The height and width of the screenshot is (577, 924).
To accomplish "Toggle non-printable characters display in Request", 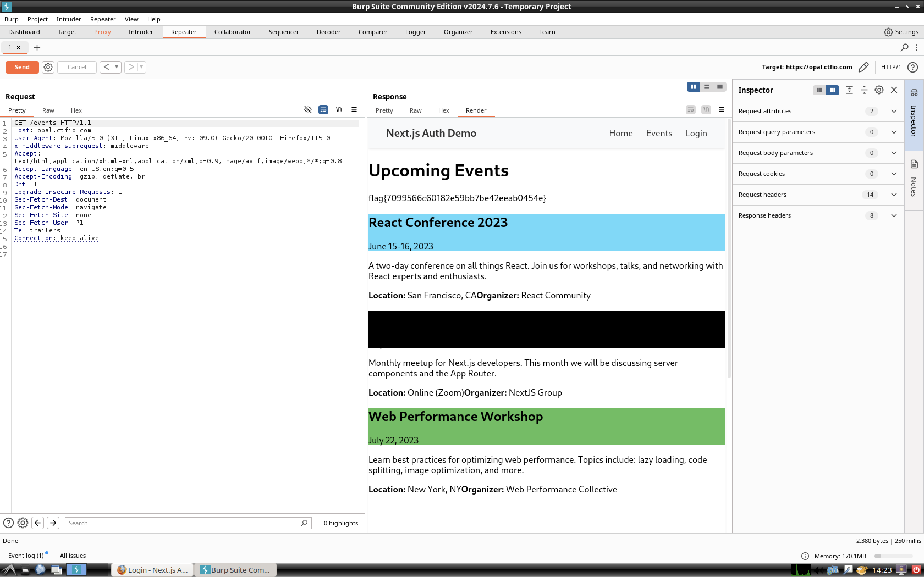I will click(339, 110).
